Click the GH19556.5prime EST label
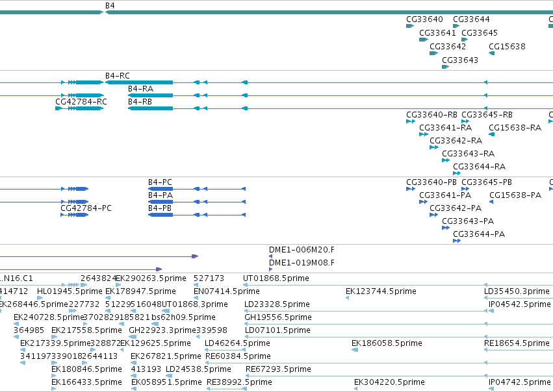The image size is (553, 392). pos(278,317)
